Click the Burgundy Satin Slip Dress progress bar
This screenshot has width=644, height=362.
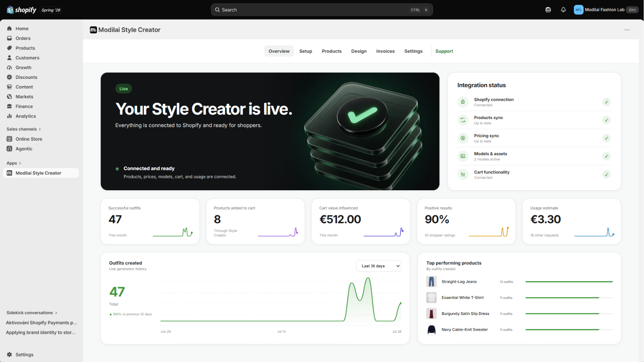pos(569,314)
